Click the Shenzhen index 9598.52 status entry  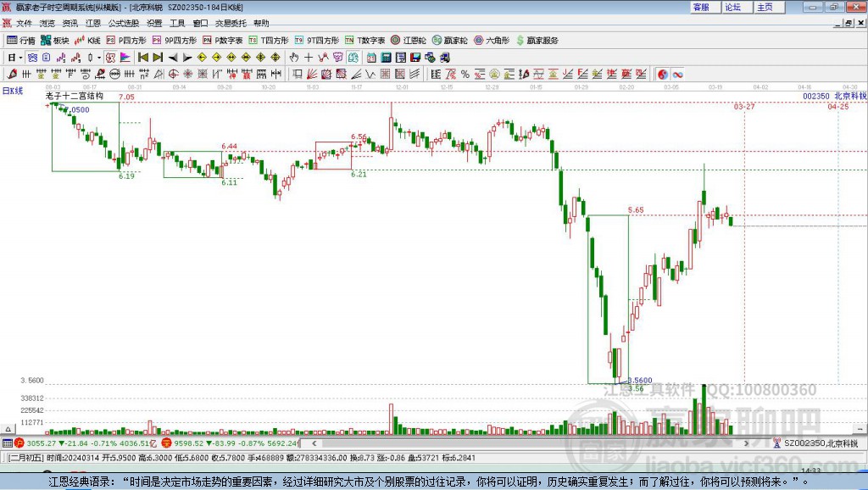[x=231, y=443]
